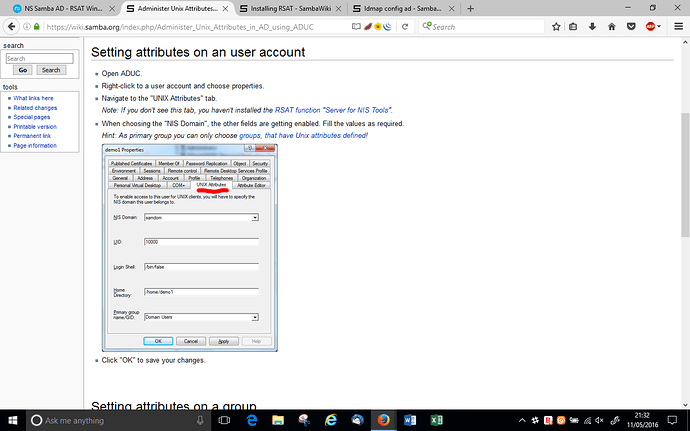Show hidden system tray icons chevron

[x=522, y=420]
